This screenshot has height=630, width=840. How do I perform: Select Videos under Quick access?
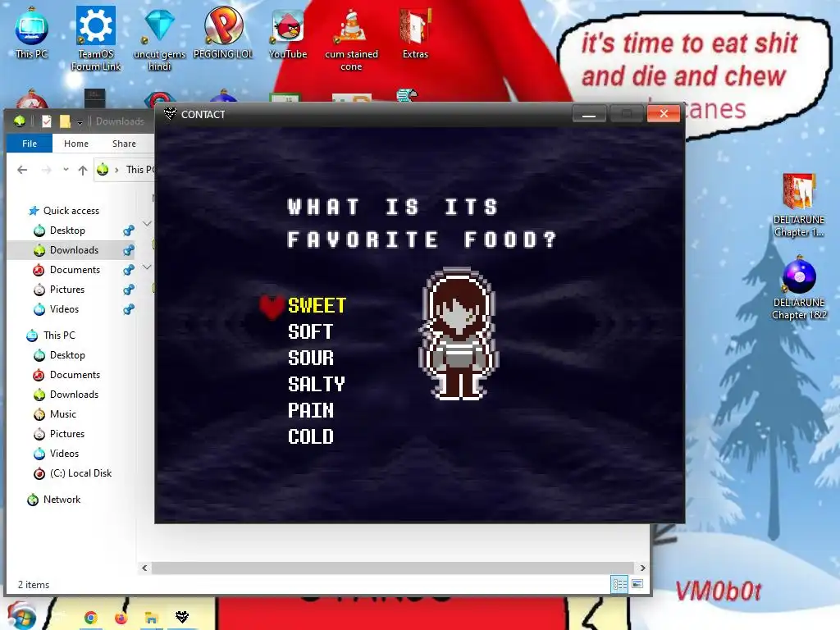click(x=64, y=309)
